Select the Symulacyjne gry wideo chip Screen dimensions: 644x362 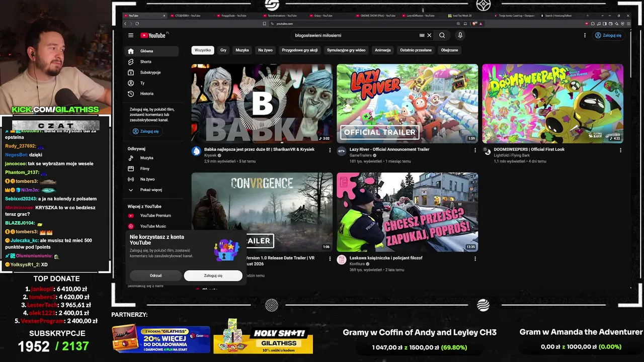tap(346, 50)
